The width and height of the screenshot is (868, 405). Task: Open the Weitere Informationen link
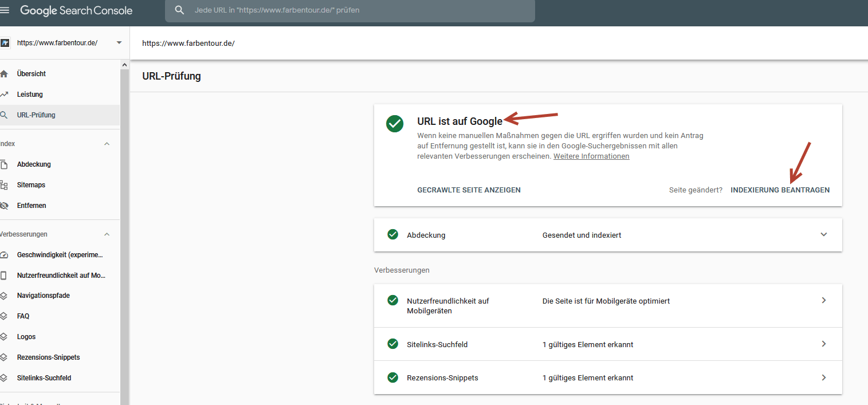[x=591, y=156]
